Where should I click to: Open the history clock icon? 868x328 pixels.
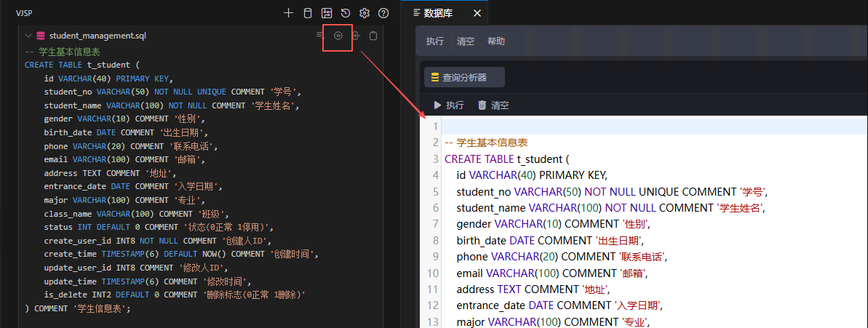[x=346, y=13]
